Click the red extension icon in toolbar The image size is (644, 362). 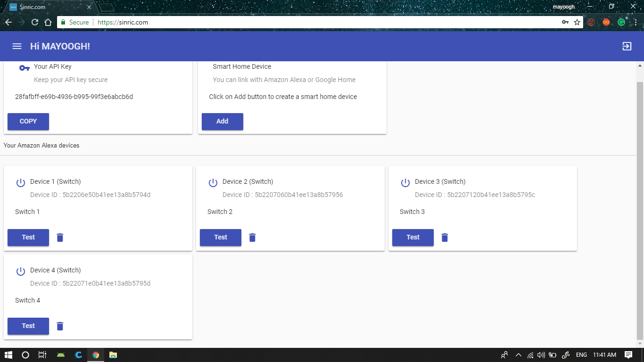591,22
